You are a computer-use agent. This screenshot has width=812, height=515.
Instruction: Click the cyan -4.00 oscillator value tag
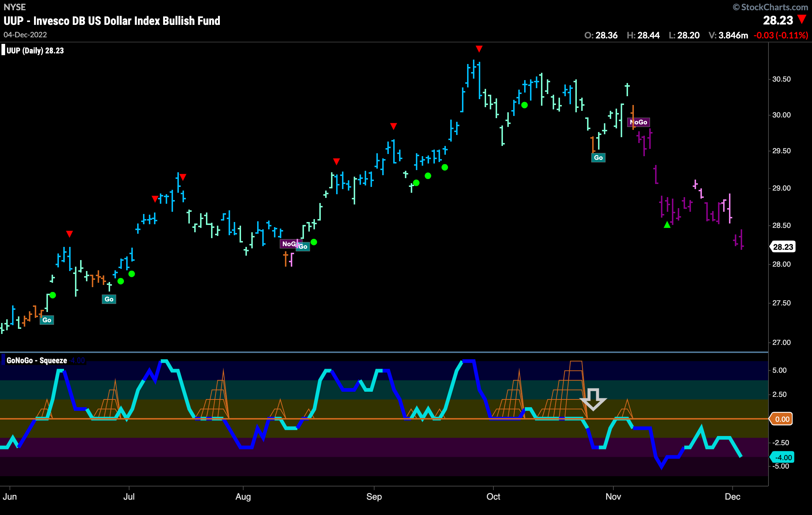[782, 457]
